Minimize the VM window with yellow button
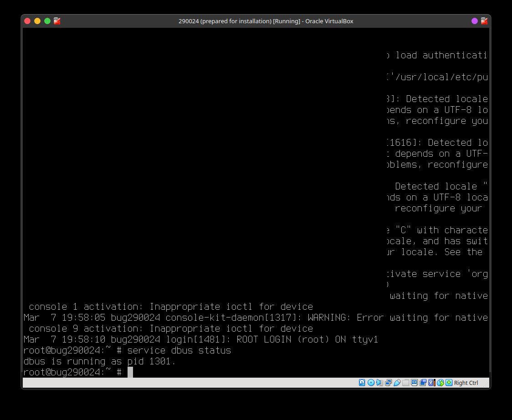The image size is (512, 420). click(37, 21)
